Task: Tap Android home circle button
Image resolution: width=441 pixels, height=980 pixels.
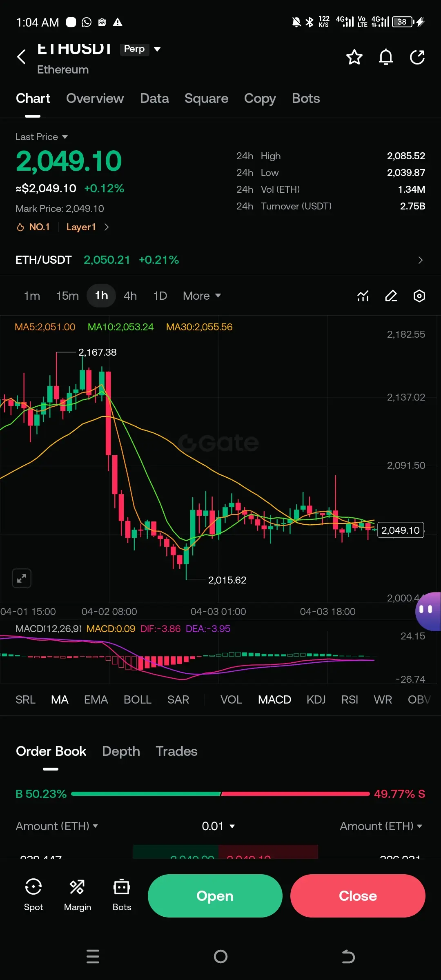Action: [220, 956]
